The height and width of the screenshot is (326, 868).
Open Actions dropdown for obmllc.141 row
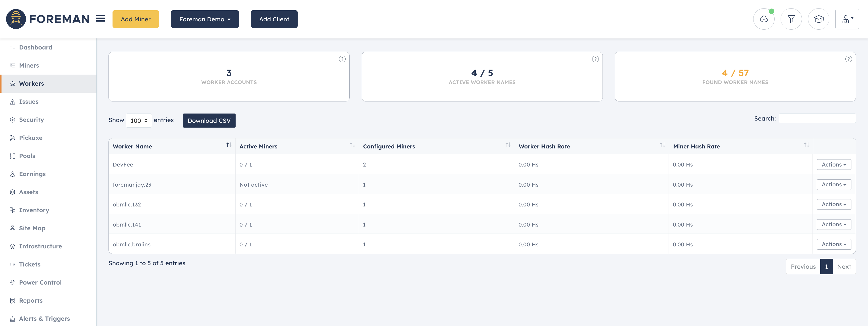[x=834, y=225]
